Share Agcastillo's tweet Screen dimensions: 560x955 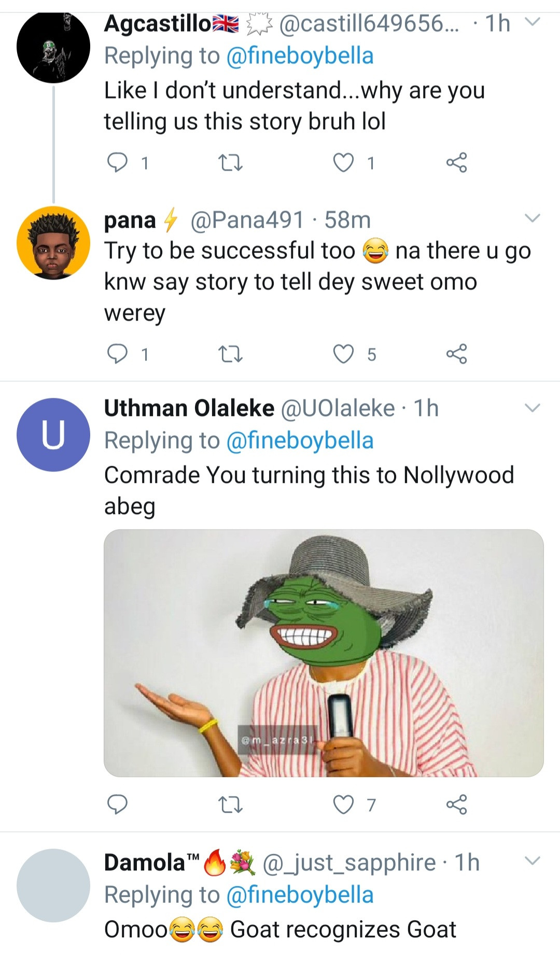click(456, 163)
